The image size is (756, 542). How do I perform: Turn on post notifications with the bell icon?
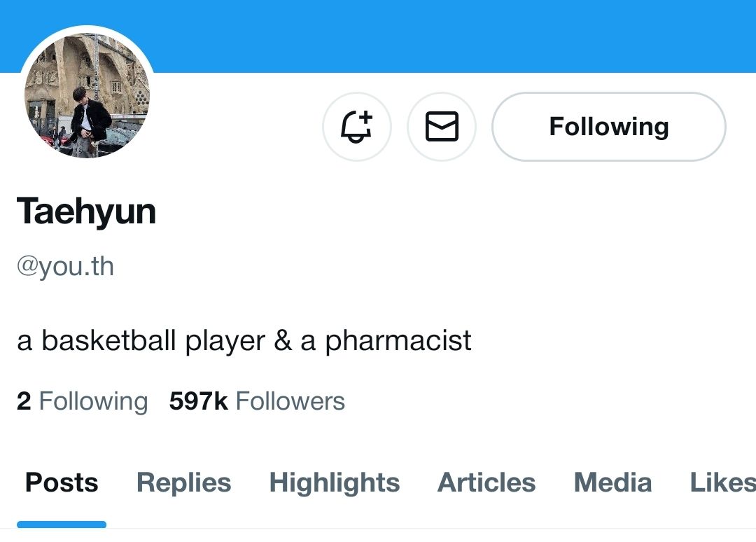(356, 127)
